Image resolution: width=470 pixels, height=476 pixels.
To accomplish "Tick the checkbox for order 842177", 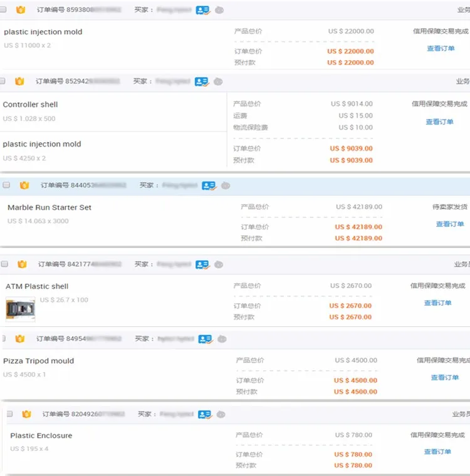I will click(4, 264).
